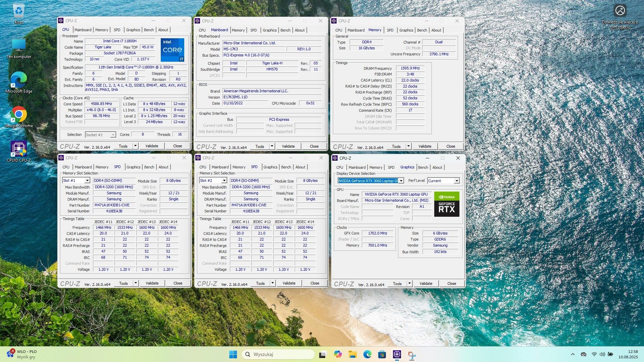Open the volume tray icon
The width and height of the screenshot is (644, 362).
point(602,354)
